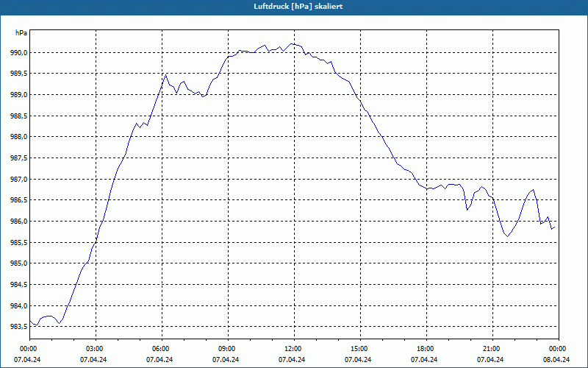The height and width of the screenshot is (368, 588).
Task: Select the 989,0 pressure axis label
Action: click(19, 95)
